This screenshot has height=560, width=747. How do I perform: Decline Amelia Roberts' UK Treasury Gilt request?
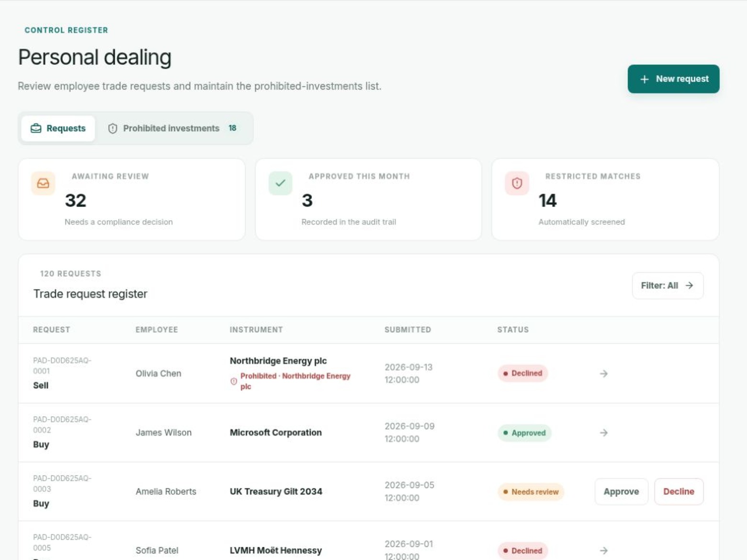pos(679,492)
